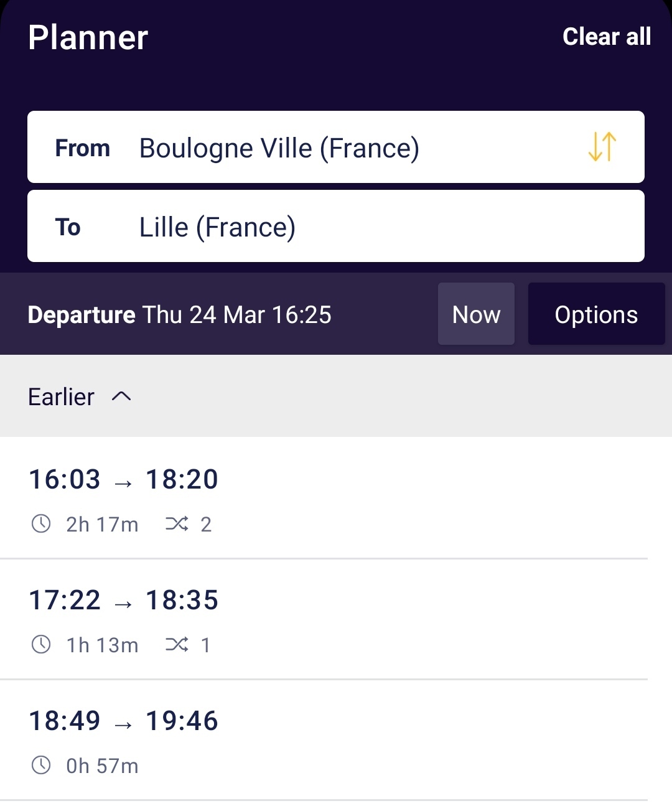The width and height of the screenshot is (672, 806).
Task: Swap the From and To stations
Action: click(602, 147)
